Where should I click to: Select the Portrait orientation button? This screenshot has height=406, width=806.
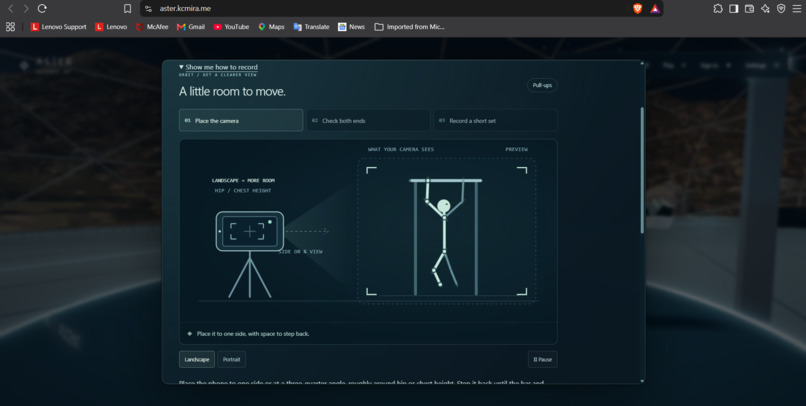point(231,359)
